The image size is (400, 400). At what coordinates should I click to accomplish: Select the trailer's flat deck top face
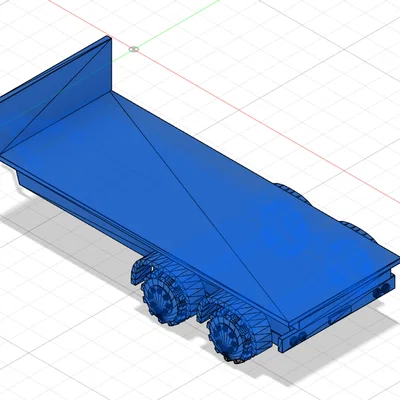pyautogui.click(x=200, y=207)
